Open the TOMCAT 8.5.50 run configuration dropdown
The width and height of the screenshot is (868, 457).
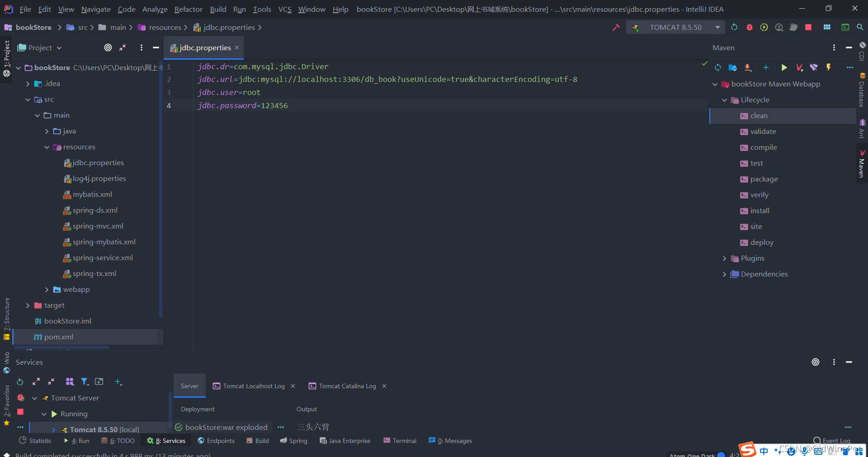(675, 27)
